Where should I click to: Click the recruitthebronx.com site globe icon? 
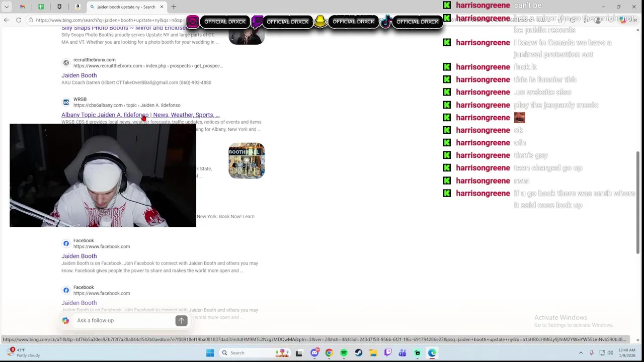pos(66,63)
